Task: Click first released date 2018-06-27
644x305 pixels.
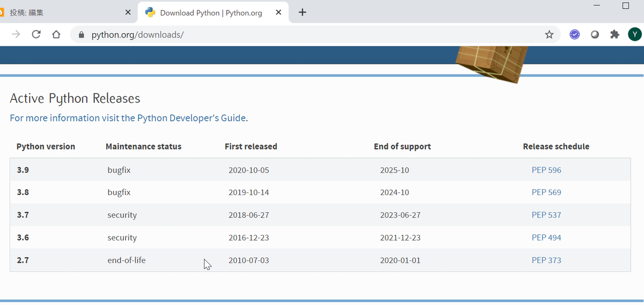Action: point(248,215)
